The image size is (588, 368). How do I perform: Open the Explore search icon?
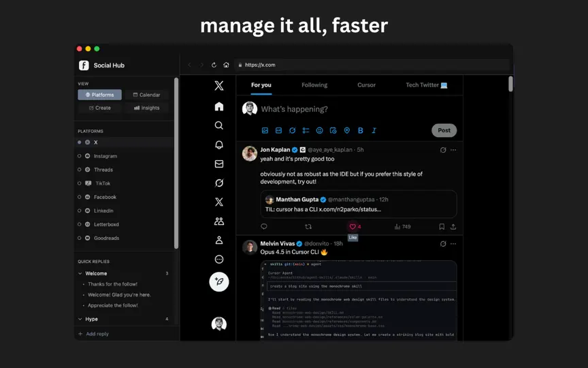219,125
